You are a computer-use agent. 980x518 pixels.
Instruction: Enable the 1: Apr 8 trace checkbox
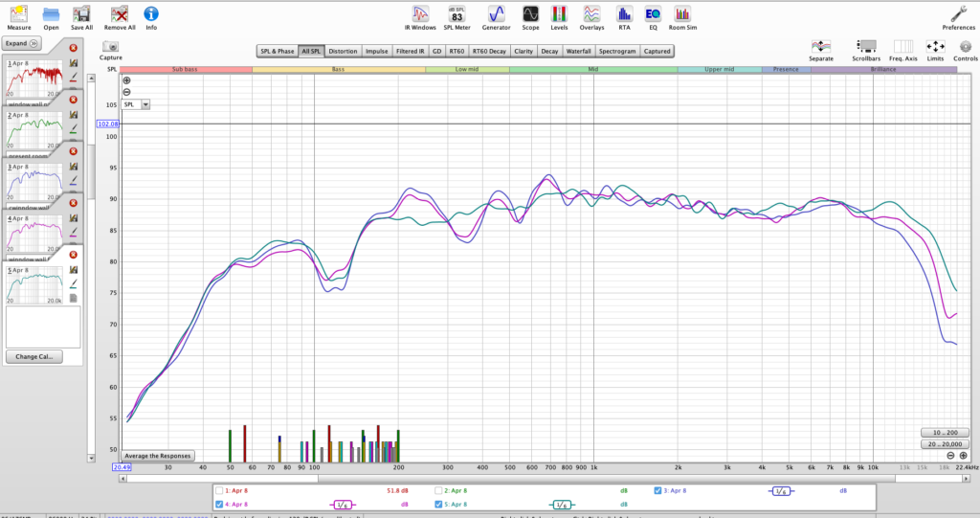[x=220, y=490]
